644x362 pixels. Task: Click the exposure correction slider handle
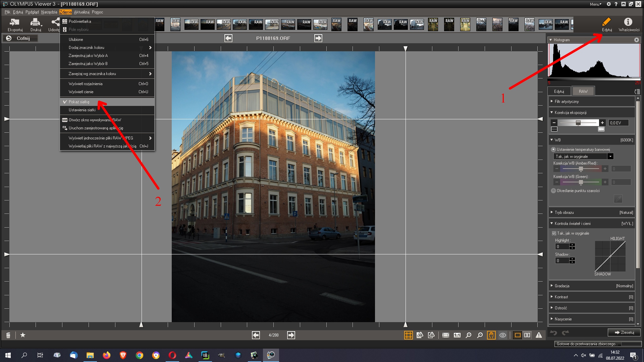[x=578, y=123]
